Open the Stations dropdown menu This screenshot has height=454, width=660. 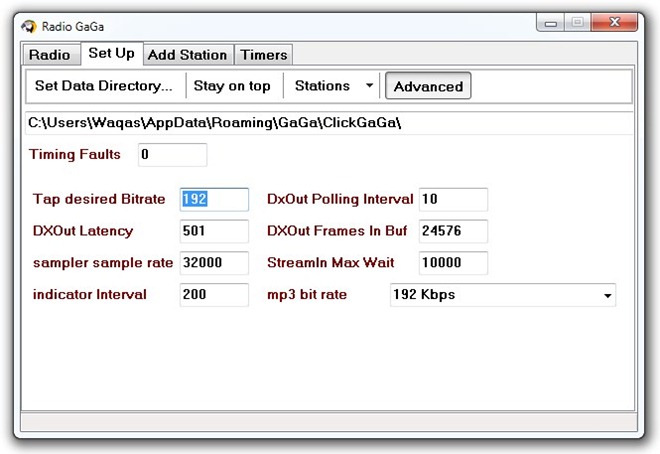coord(333,86)
